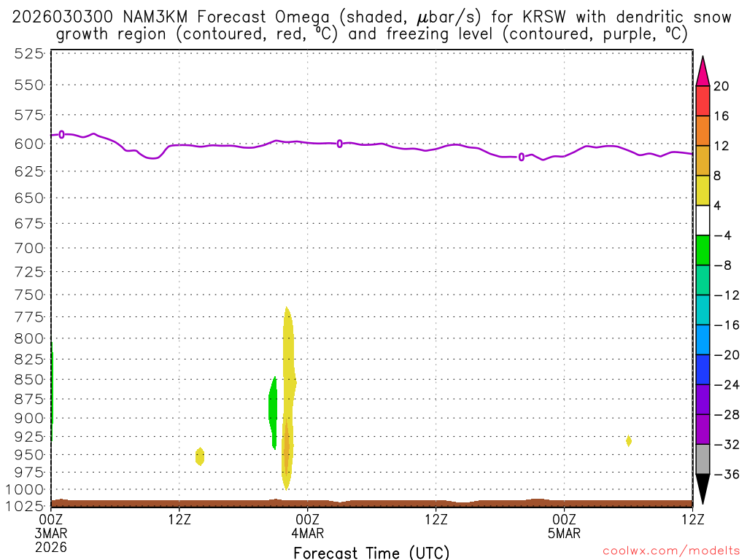Click the yellow 4–8 colorbar segment
Viewport: 747px width, 560px height.
click(x=703, y=190)
